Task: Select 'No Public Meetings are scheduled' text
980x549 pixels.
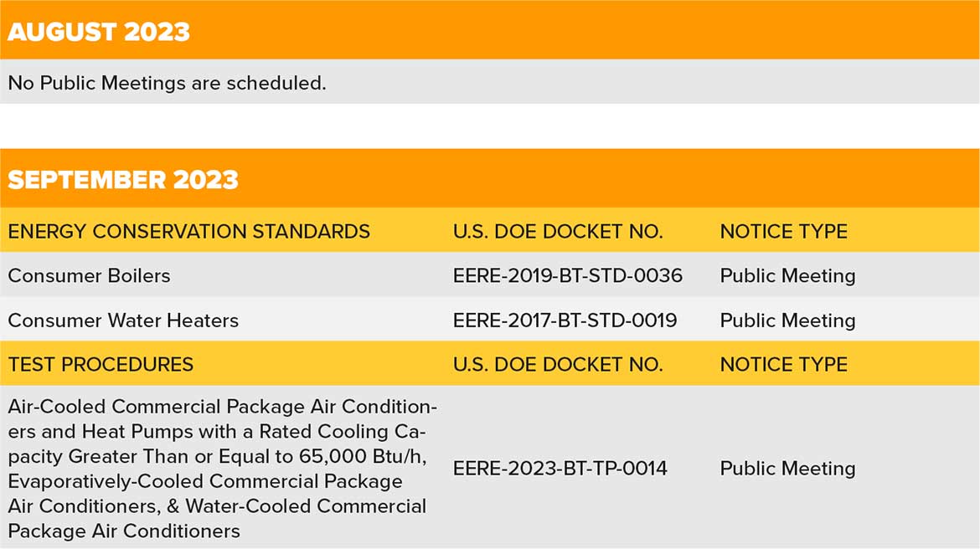Action: [x=167, y=83]
